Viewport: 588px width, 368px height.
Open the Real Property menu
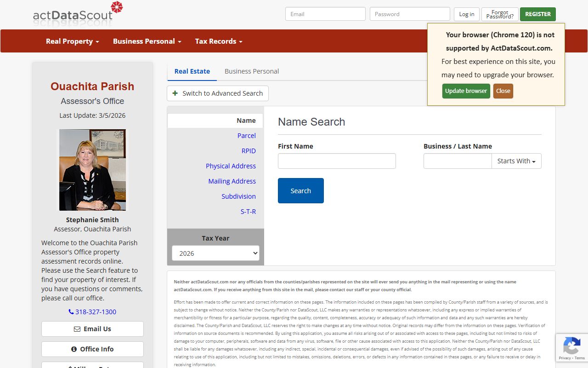[73, 41]
